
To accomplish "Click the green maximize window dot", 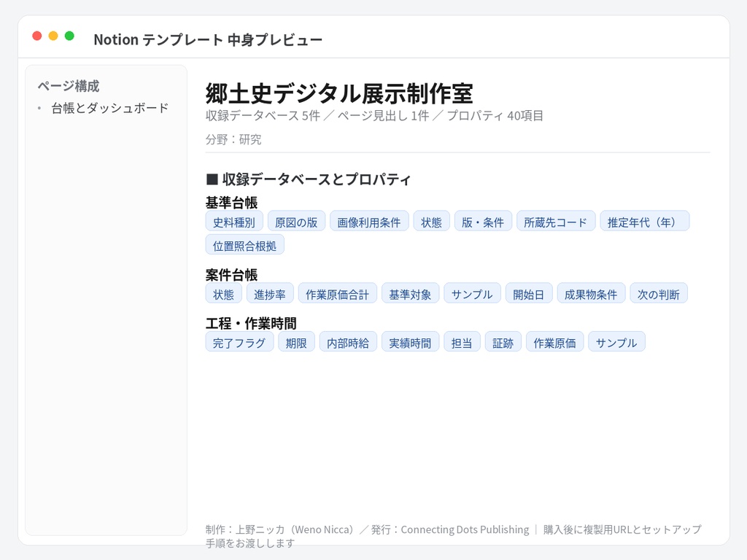I will tap(69, 36).
